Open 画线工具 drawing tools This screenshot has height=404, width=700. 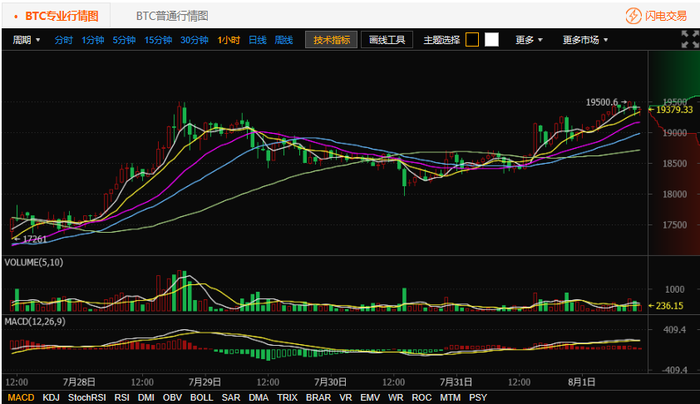pos(387,40)
